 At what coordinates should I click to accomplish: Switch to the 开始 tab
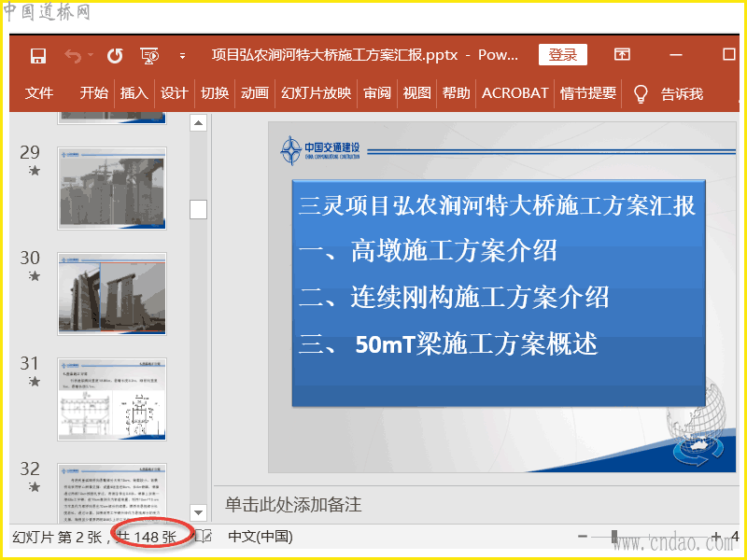tap(94, 92)
